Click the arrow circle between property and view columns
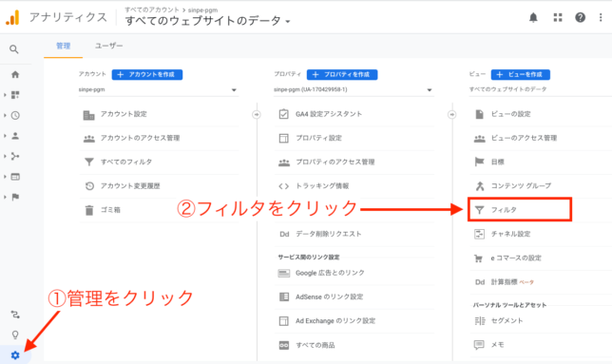This screenshot has height=364, width=612. (x=451, y=114)
